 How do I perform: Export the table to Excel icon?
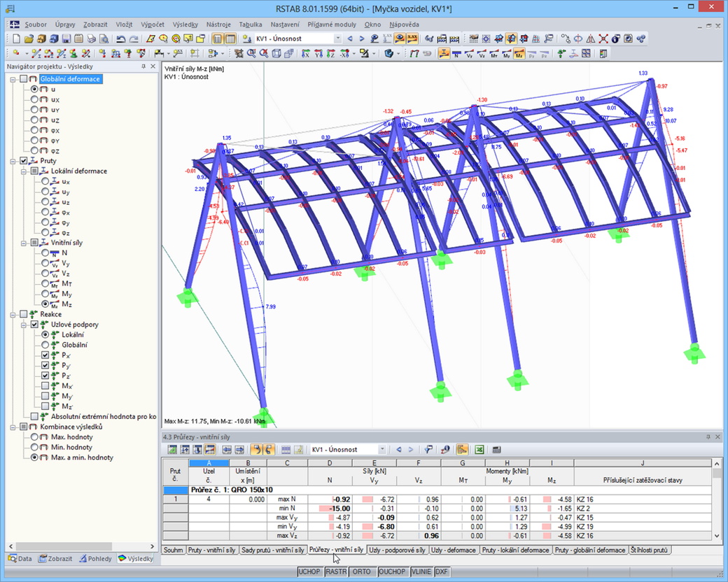[x=479, y=449]
